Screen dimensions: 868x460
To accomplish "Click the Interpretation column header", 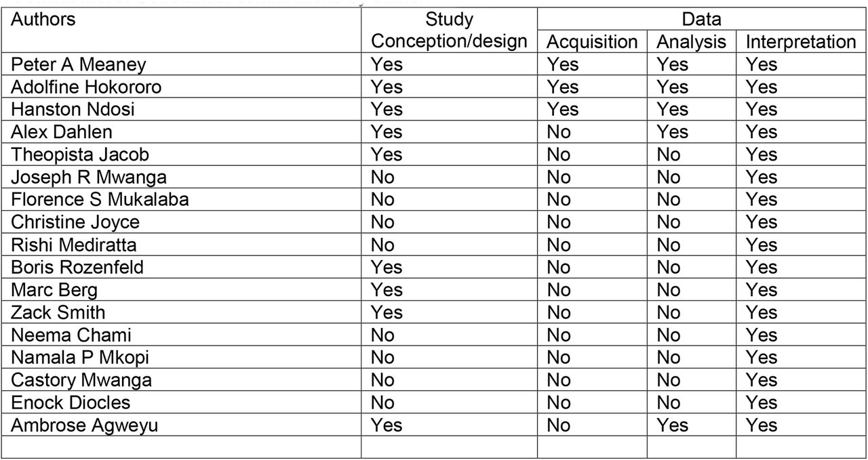I will (801, 41).
